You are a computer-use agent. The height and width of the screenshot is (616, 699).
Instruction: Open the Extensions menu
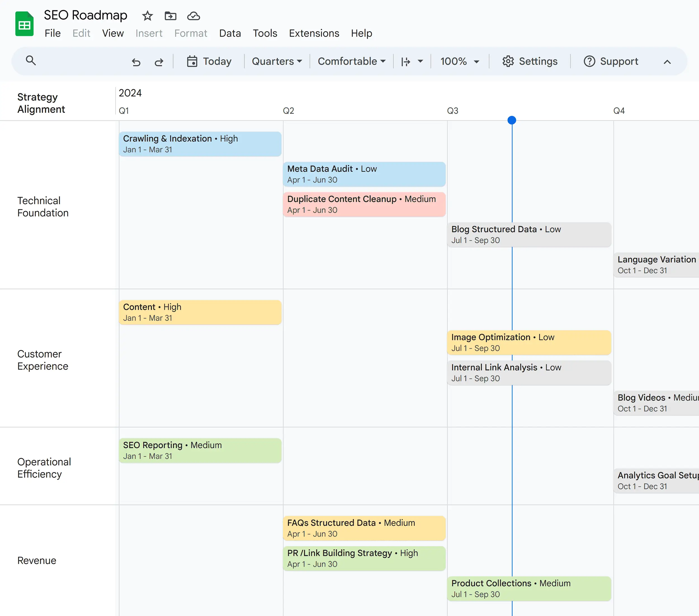314,33
